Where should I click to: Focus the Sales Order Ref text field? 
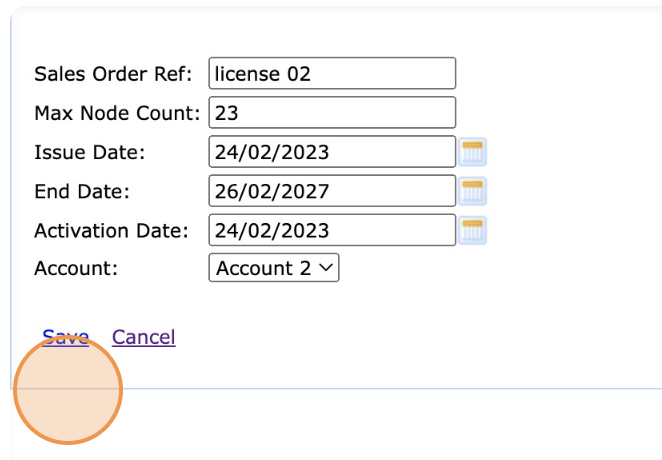332,74
